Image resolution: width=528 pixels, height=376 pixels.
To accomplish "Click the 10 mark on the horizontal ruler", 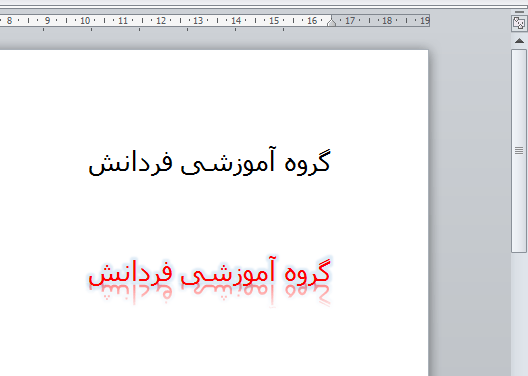I will [85, 21].
